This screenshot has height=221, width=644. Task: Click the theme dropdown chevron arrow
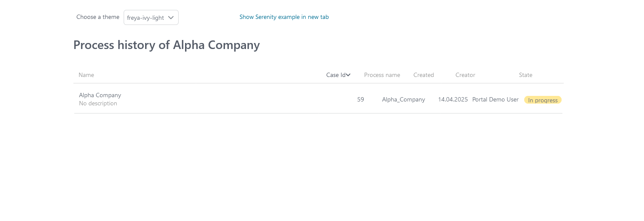tap(171, 18)
